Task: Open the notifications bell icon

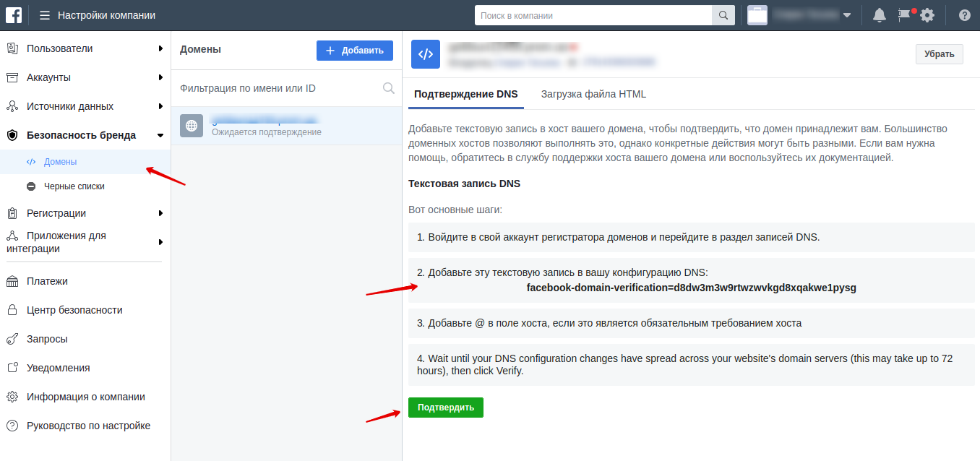Action: coord(880,15)
